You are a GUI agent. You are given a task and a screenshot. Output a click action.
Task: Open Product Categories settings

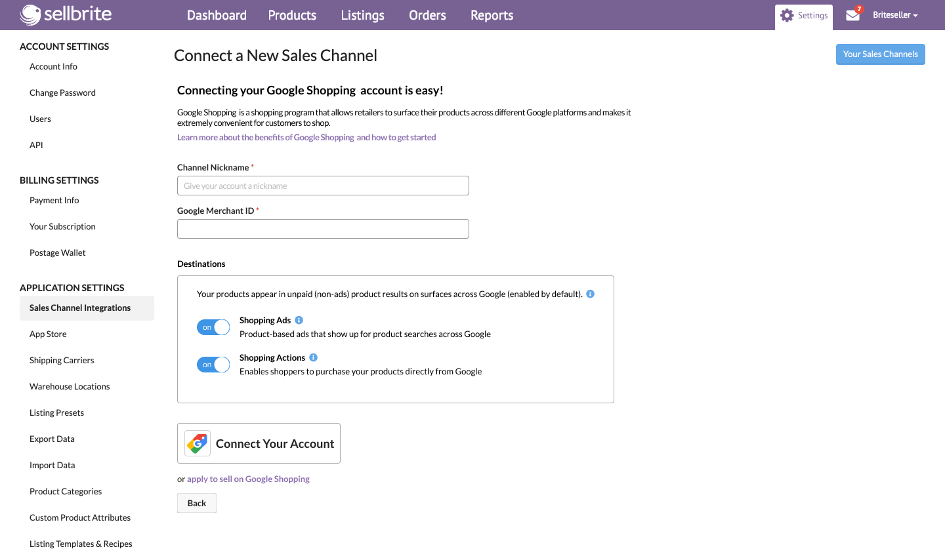pyautogui.click(x=66, y=491)
